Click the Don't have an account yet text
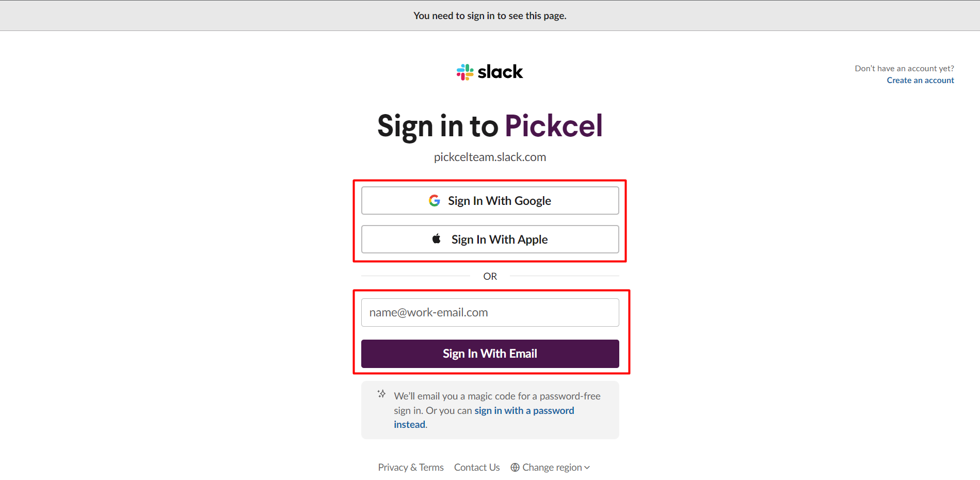Image resolution: width=980 pixels, height=480 pixels. click(x=904, y=68)
